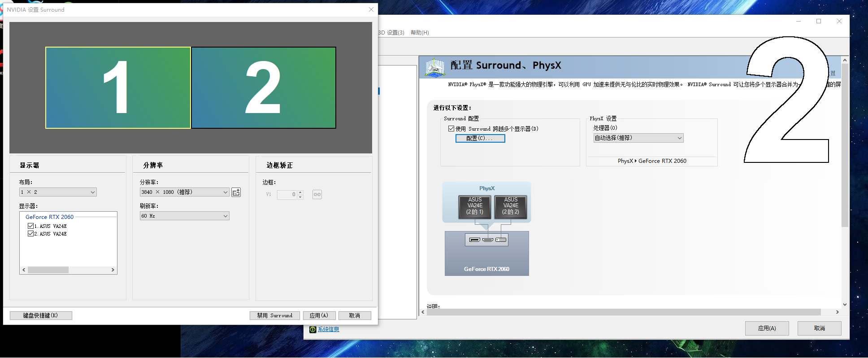Uncheck the span displays with Surround checkbox
The height and width of the screenshot is (358, 868).
tap(451, 129)
